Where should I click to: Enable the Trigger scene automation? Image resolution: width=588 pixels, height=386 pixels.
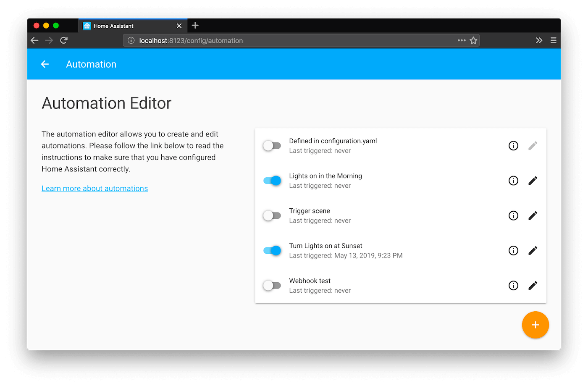click(272, 215)
